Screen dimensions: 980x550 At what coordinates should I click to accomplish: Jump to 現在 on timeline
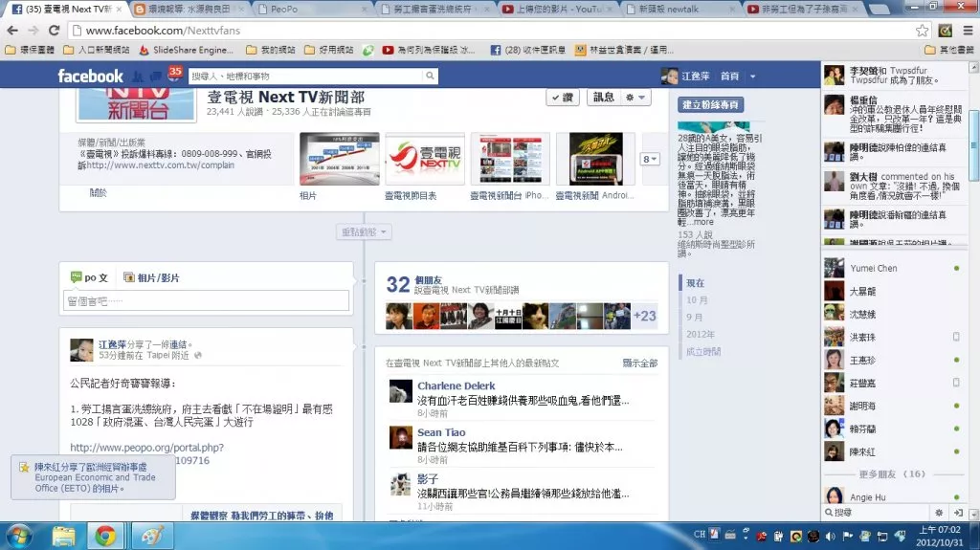(x=695, y=283)
